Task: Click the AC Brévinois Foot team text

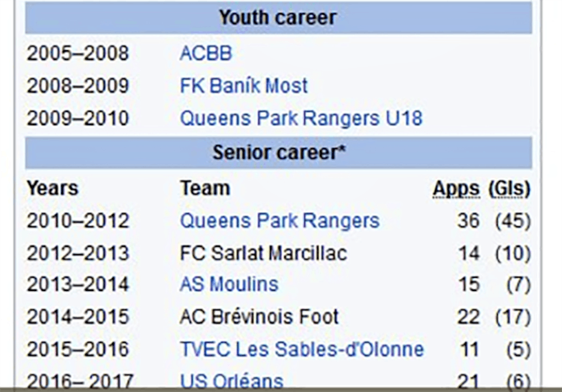Action: (x=259, y=317)
